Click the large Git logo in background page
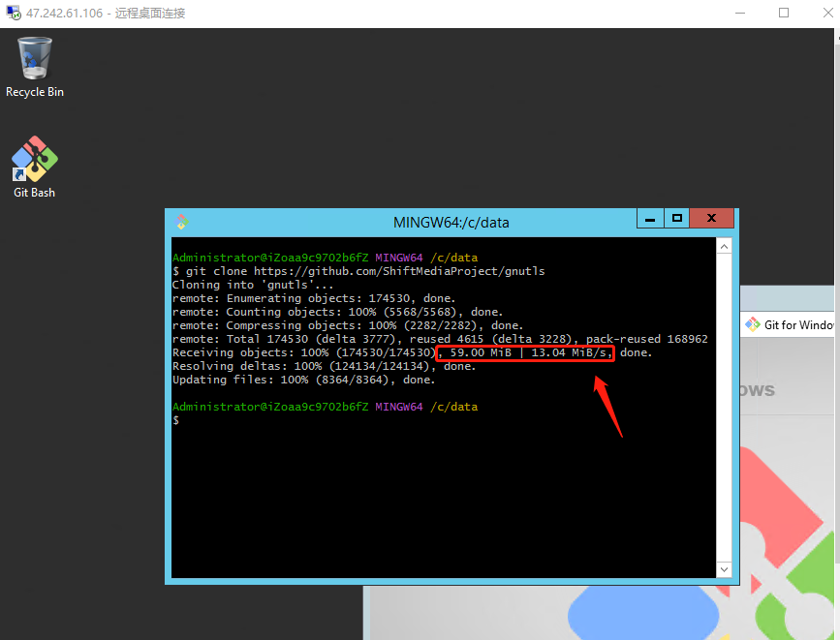The width and height of the screenshot is (840, 640). pyautogui.click(x=785, y=542)
